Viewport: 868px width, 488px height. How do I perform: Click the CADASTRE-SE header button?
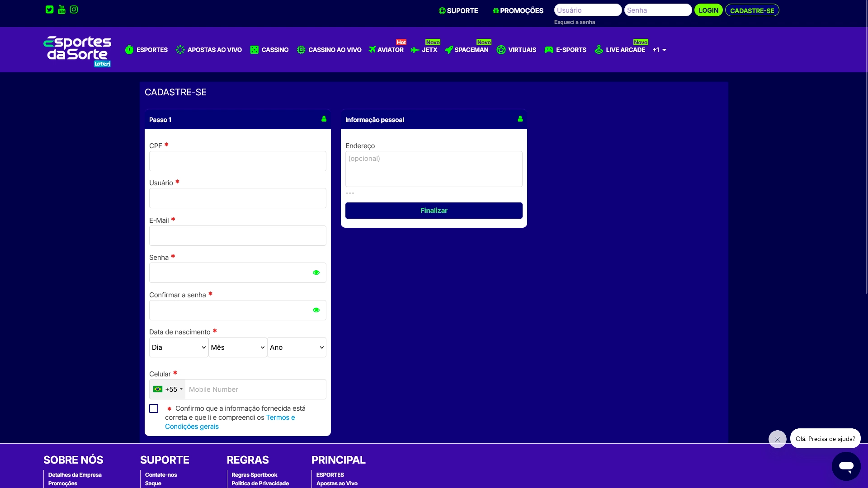coord(752,10)
